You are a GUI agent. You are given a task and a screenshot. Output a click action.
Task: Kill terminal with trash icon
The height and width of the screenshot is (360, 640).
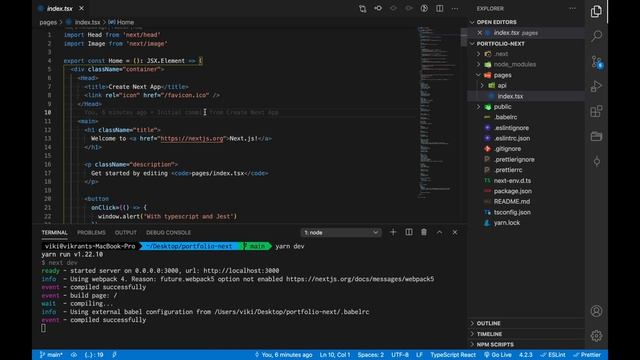pyautogui.click(x=424, y=232)
